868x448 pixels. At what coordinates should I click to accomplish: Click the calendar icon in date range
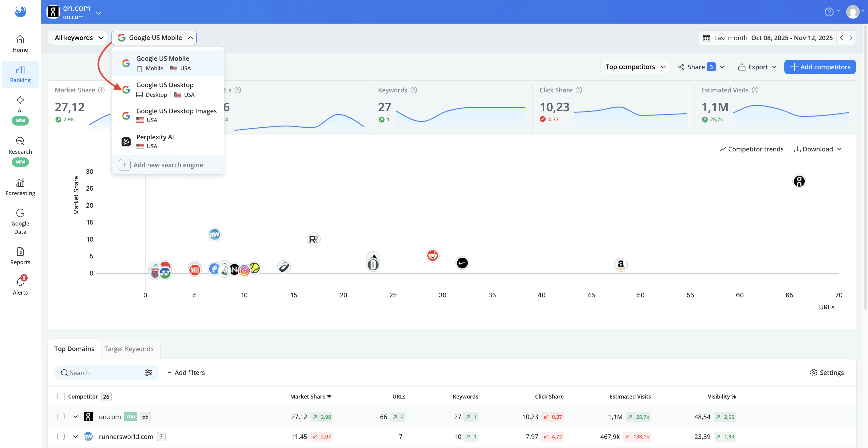(707, 38)
